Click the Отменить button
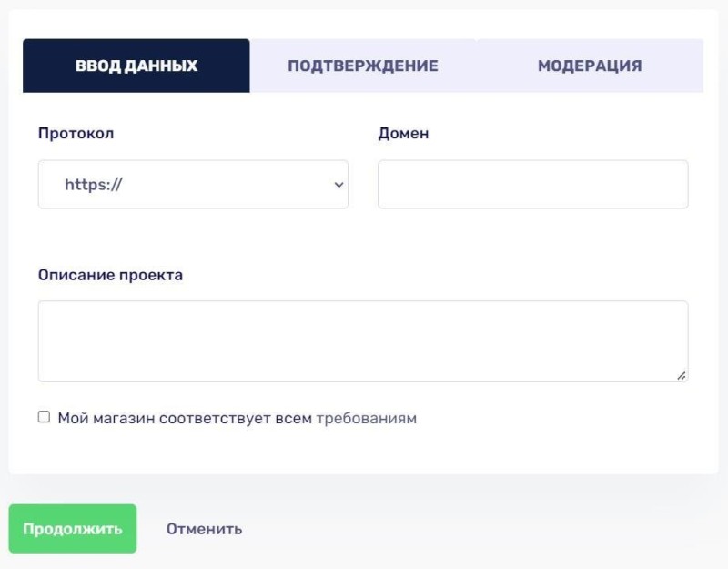Screen dimensions: 728x569 (x=204, y=529)
